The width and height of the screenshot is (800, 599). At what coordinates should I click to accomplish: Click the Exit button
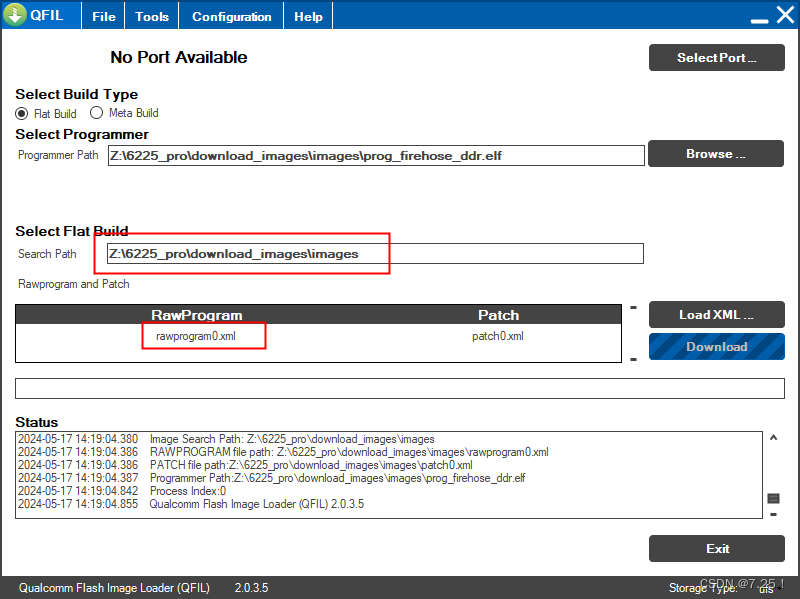pos(716,548)
